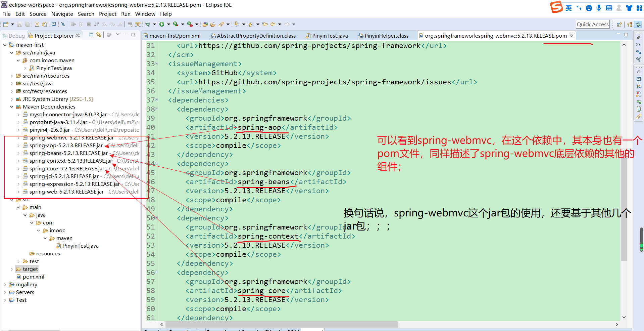The height and width of the screenshot is (331, 644).
Task: Click the Back navigation arrow icon
Action: [273, 24]
